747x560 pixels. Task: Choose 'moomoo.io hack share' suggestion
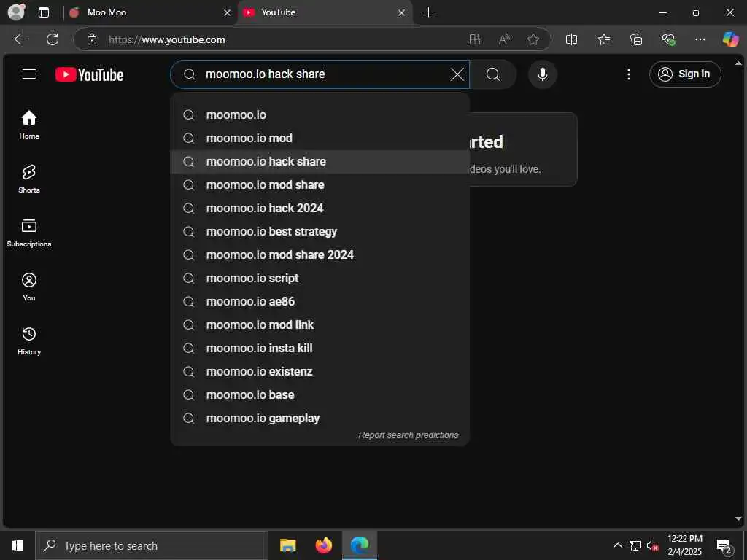320,161
